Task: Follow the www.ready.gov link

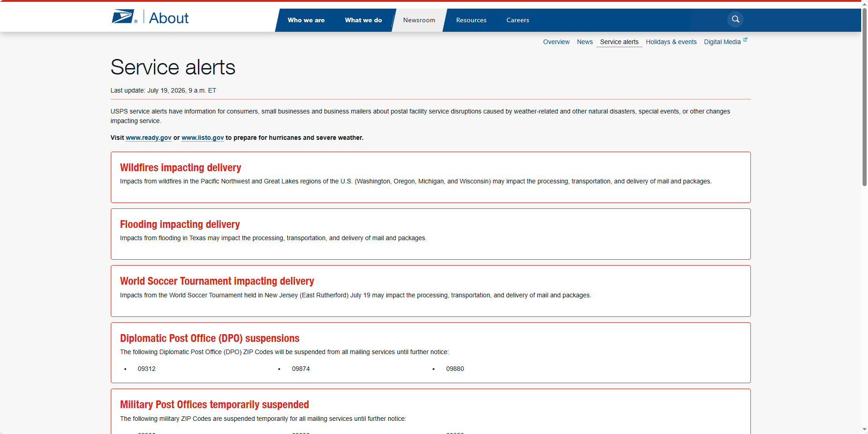Action: [x=148, y=138]
